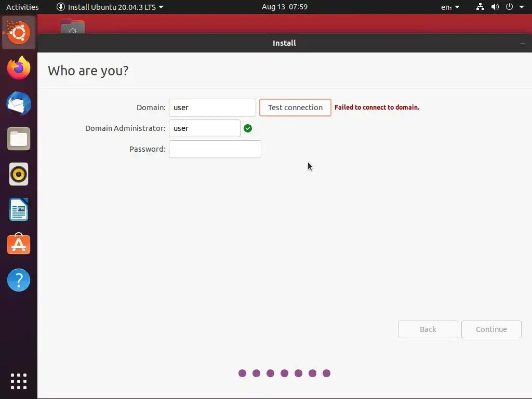Open Ubuntu Software store icon
Image resolution: width=532 pixels, height=399 pixels.
click(x=19, y=244)
